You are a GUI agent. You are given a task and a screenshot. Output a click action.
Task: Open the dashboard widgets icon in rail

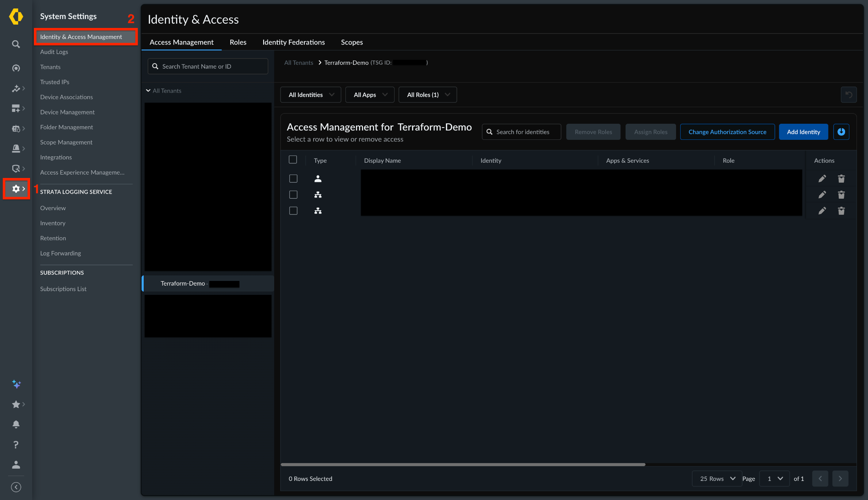pyautogui.click(x=16, y=108)
